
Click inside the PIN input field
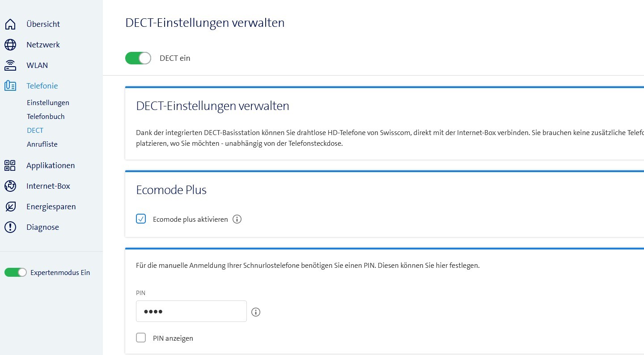click(x=191, y=311)
